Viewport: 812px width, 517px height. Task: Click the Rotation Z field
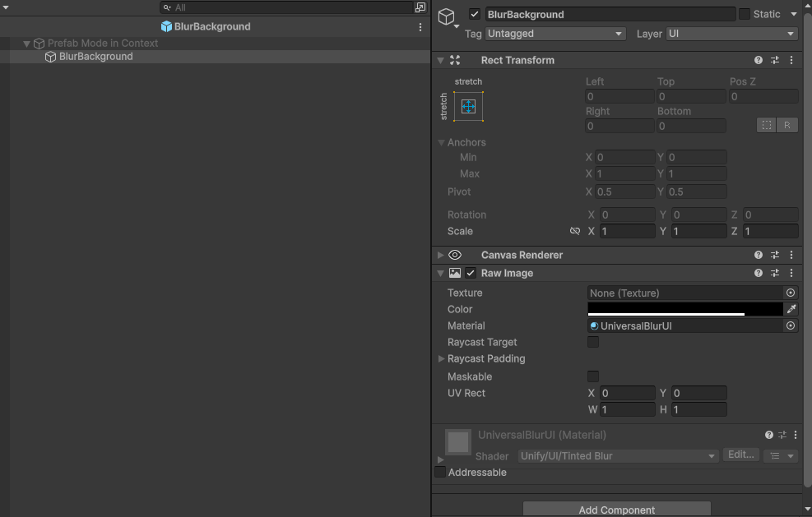pyautogui.click(x=770, y=215)
